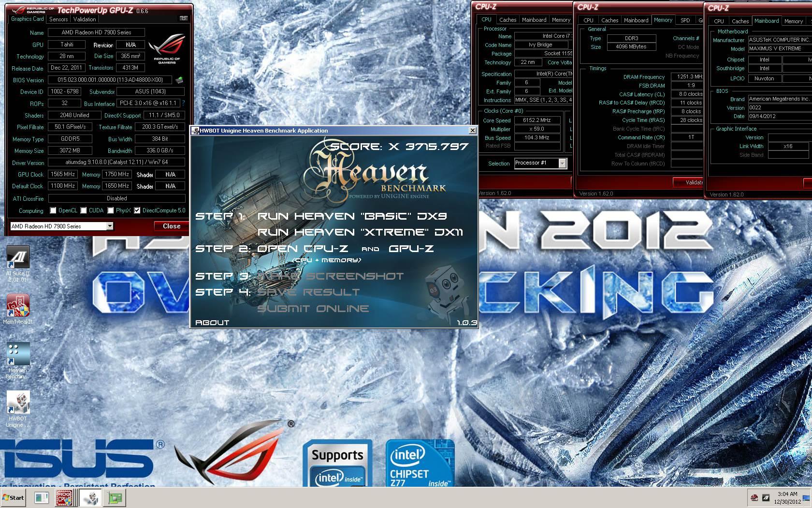Click Make Screenshot in Step 3
The width and height of the screenshot is (812, 508).
coord(330,276)
